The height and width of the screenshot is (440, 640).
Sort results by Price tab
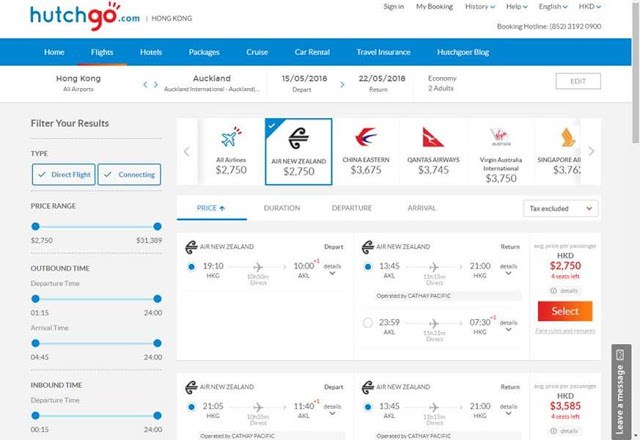click(x=211, y=208)
